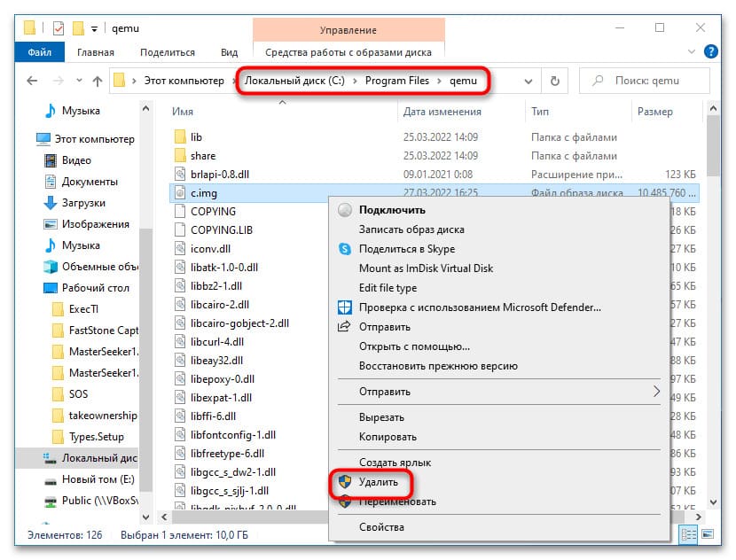This screenshot has height=560, width=736.
Task: Click the Skype icon in context menu
Action: (x=345, y=249)
